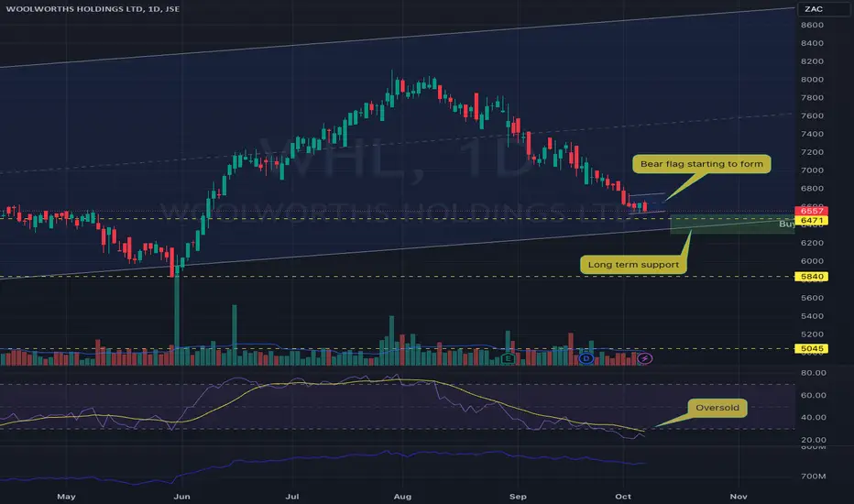
Task: Click the WOOLWORTHS HOLDINGS LTD, 1D, JSE title
Action: click(93, 9)
